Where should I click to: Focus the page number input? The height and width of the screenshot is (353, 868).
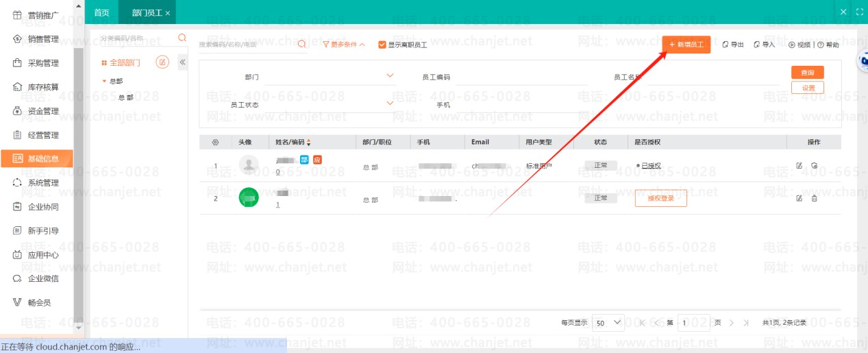tap(694, 322)
